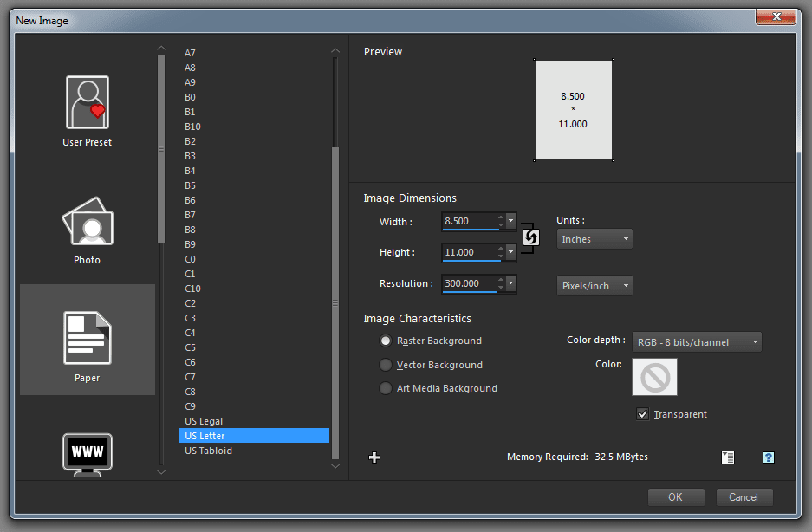
Task: Click the icon next to help button
Action: [x=728, y=457]
